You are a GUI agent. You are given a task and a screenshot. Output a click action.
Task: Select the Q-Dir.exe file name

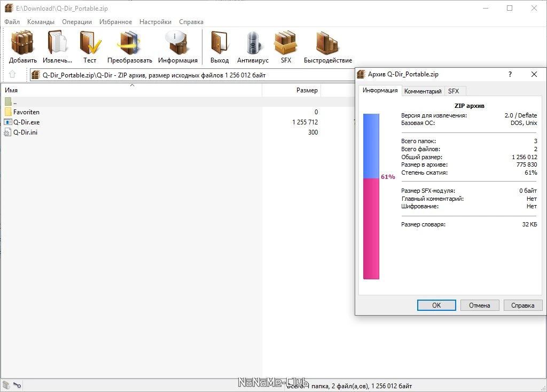[x=27, y=122]
